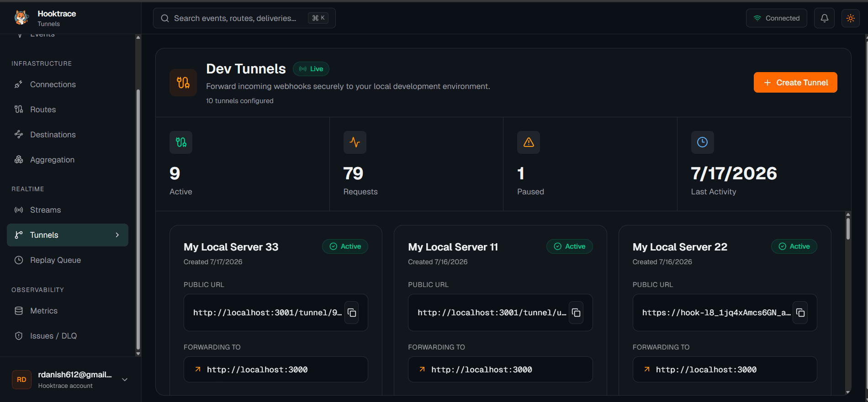Viewport: 868px width, 402px height.
Task: Click Active badge on My Local Server 33
Action: [x=345, y=246]
